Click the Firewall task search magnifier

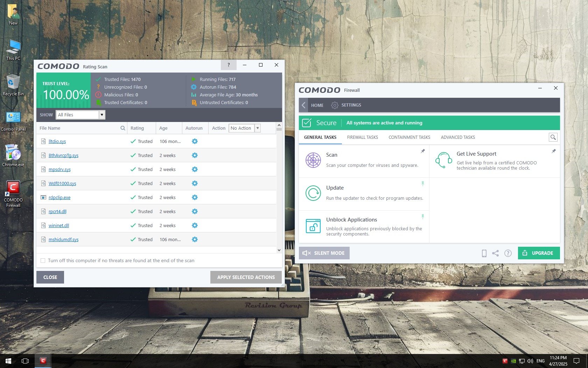553,137
